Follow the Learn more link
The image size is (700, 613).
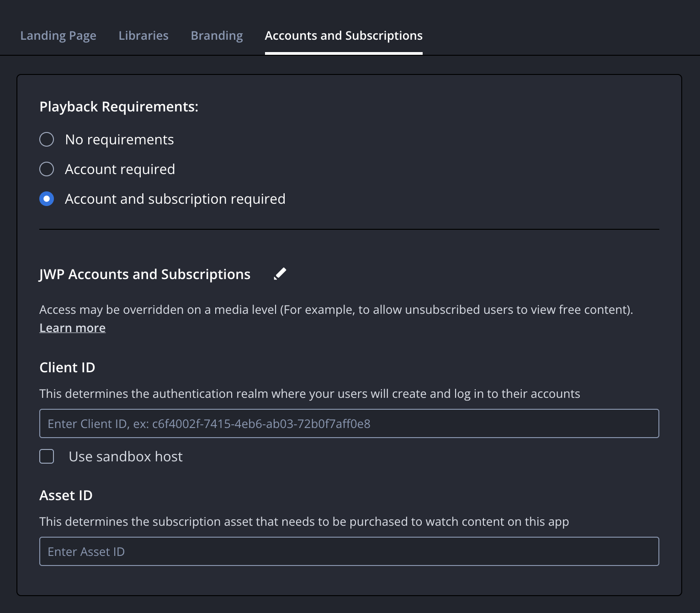[72, 328]
